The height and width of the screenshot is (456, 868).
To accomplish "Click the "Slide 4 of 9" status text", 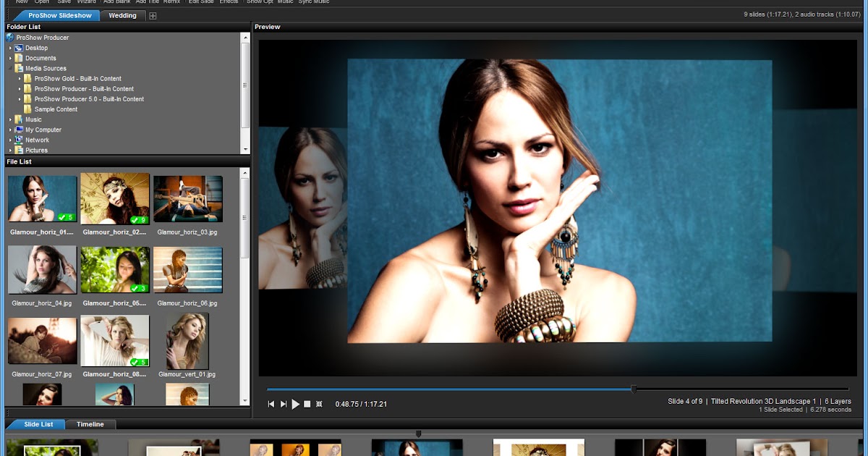I will point(685,401).
